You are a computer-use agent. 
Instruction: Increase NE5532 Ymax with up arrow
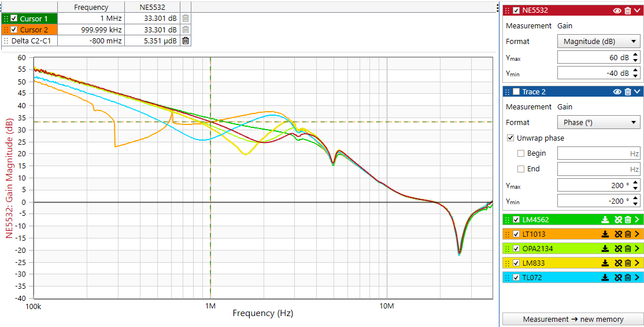635,55
